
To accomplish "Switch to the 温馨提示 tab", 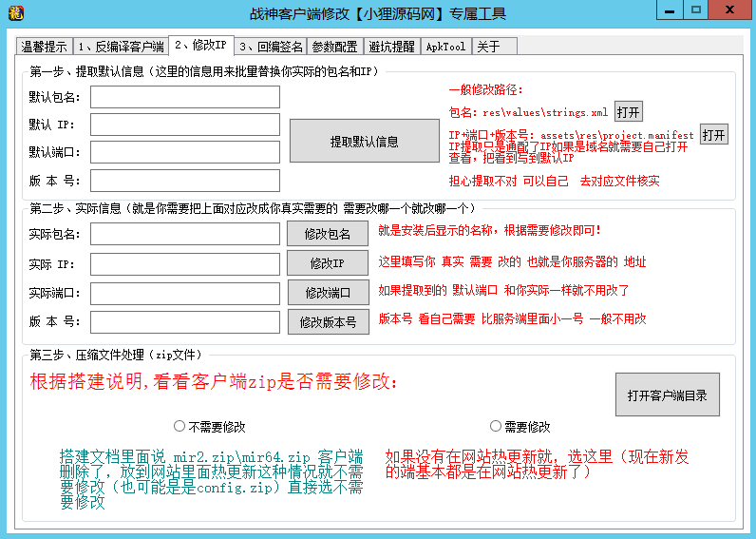I will pyautogui.click(x=44, y=47).
